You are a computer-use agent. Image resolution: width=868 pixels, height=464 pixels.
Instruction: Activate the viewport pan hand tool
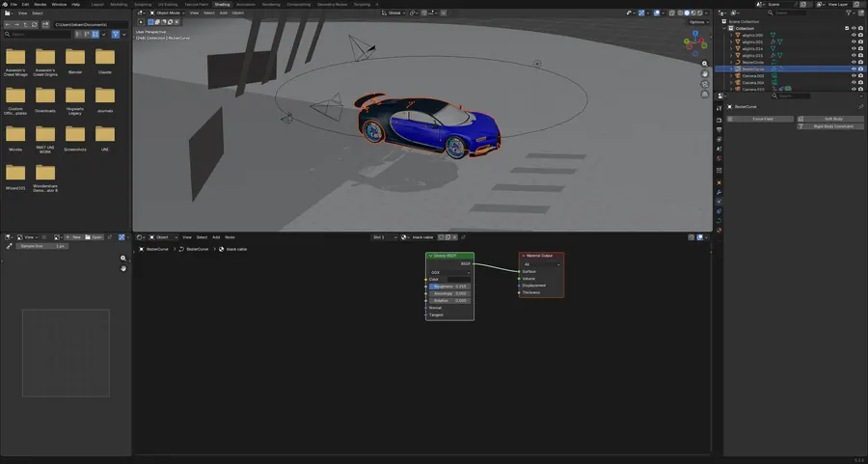click(705, 73)
